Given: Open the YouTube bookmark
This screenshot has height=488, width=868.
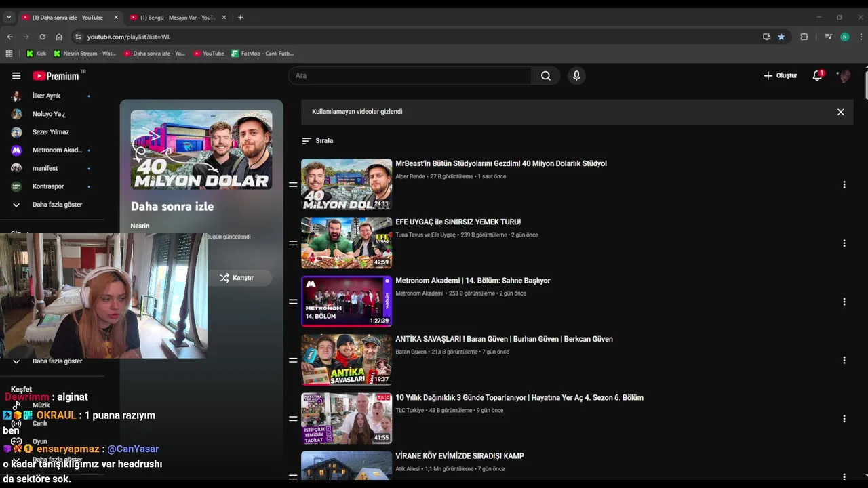Looking at the screenshot, I should tap(209, 54).
